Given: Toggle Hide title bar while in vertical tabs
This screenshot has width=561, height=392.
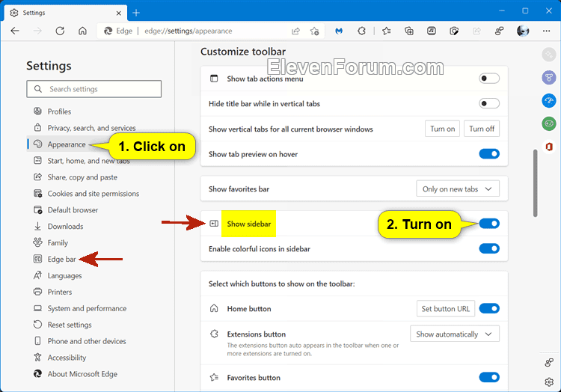Looking at the screenshot, I should 489,103.
